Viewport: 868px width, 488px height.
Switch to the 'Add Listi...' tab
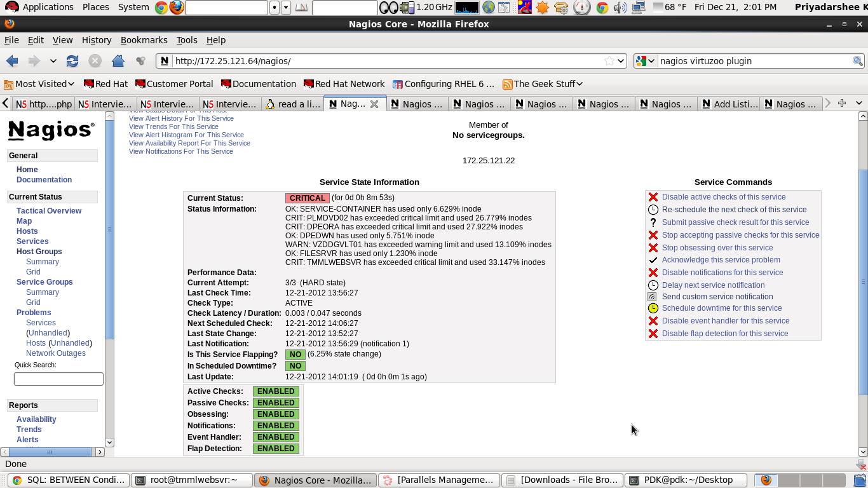click(728, 104)
